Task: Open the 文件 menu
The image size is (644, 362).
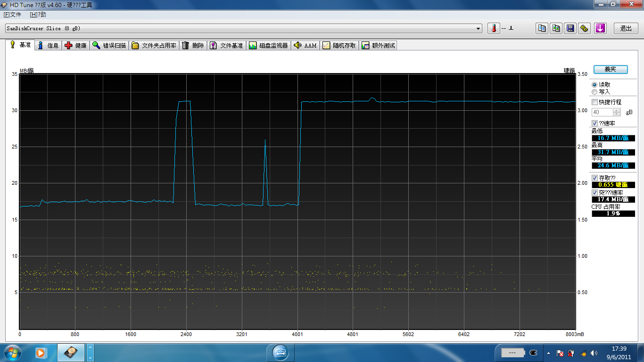Action: pyautogui.click(x=12, y=15)
